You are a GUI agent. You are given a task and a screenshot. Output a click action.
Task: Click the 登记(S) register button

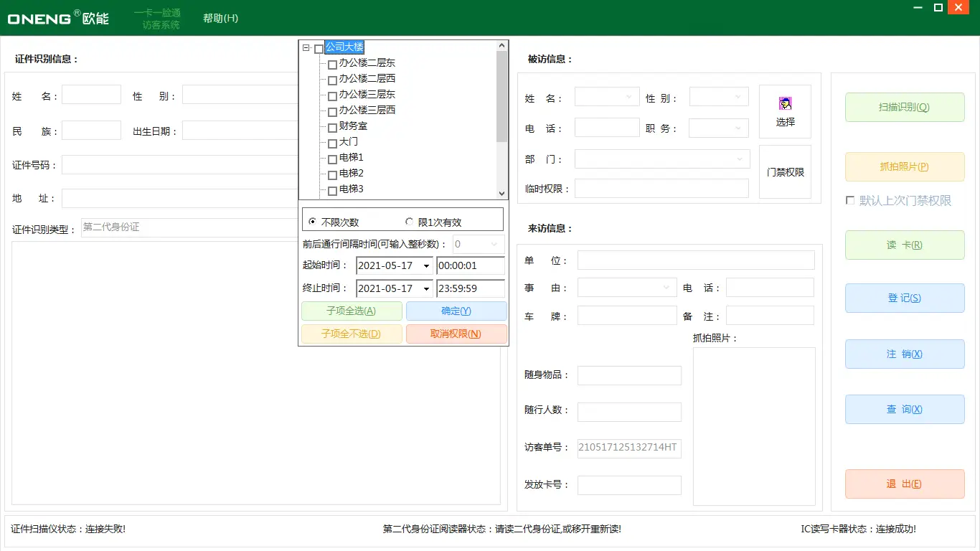pos(904,298)
